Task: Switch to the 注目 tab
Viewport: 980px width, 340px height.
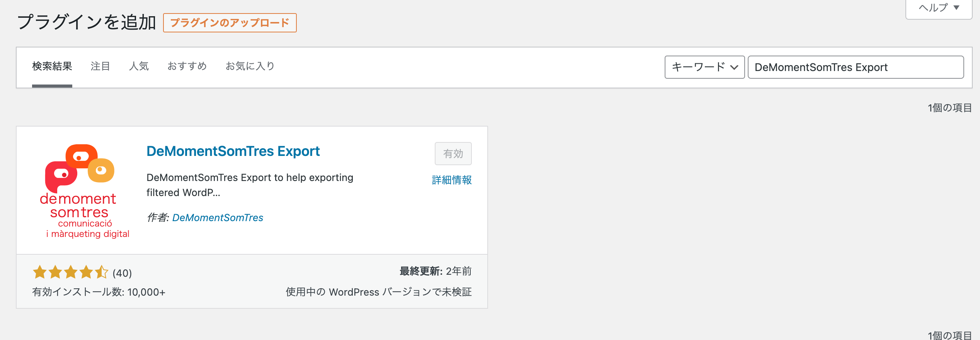Action: pyautogui.click(x=100, y=66)
